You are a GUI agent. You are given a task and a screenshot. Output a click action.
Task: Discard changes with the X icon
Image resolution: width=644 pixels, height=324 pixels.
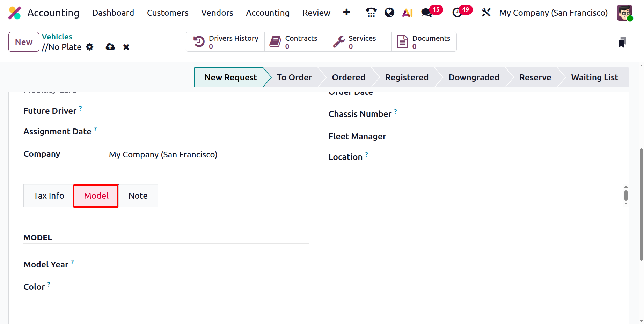pos(126,47)
